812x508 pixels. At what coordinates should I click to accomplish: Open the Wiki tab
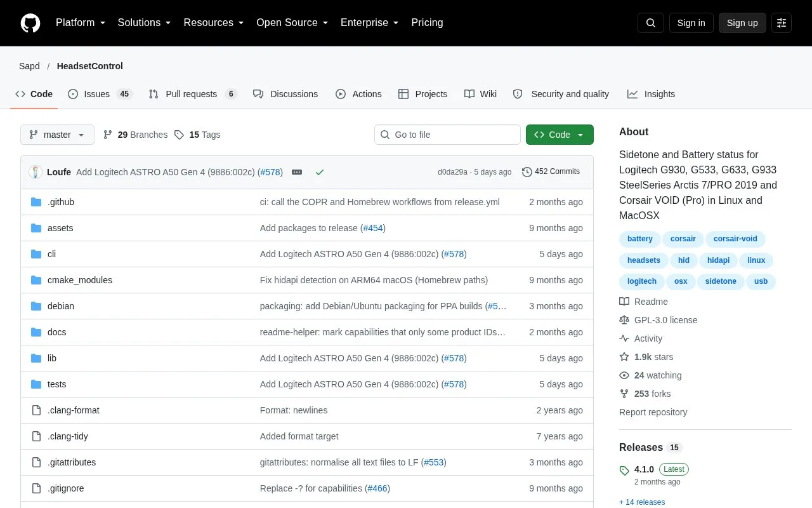(x=480, y=94)
